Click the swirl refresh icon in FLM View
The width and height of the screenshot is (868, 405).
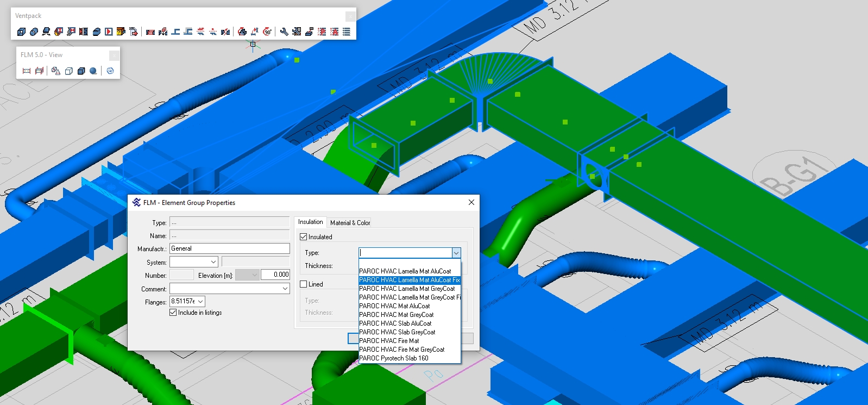(110, 71)
